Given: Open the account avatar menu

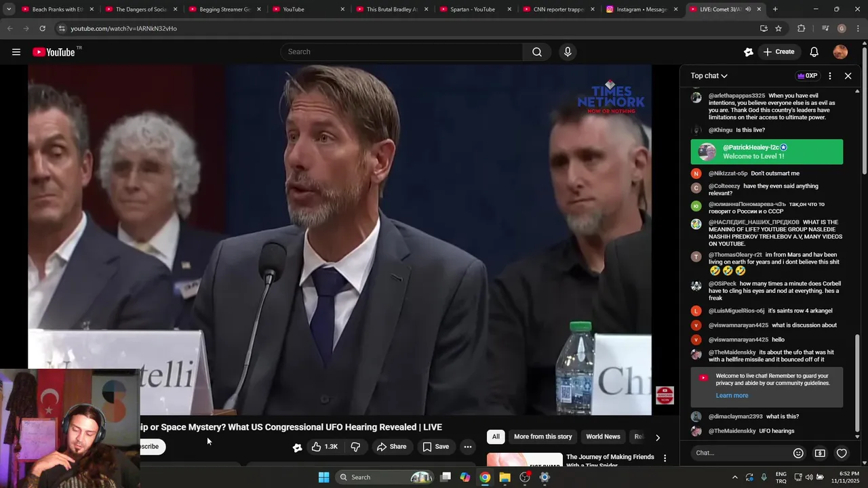Looking at the screenshot, I should pos(840,52).
